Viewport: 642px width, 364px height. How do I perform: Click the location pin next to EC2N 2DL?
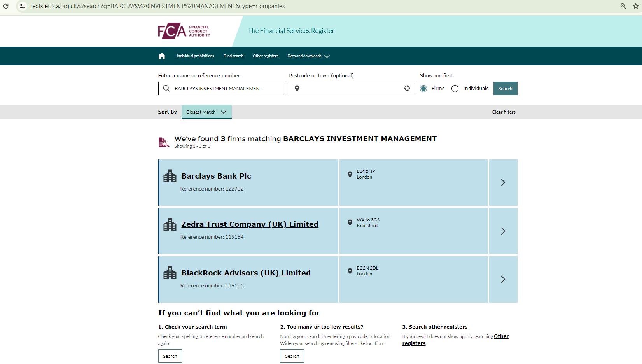coord(350,271)
